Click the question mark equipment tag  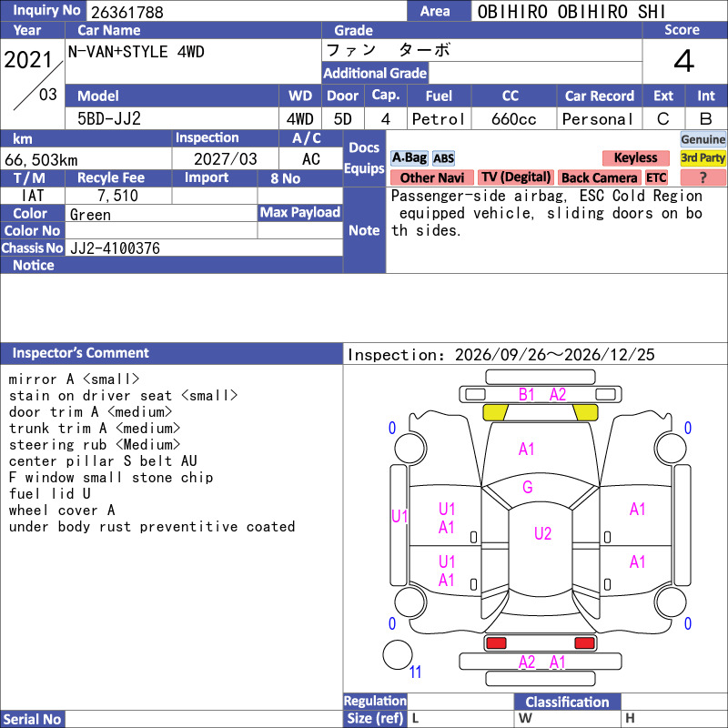coord(703,177)
